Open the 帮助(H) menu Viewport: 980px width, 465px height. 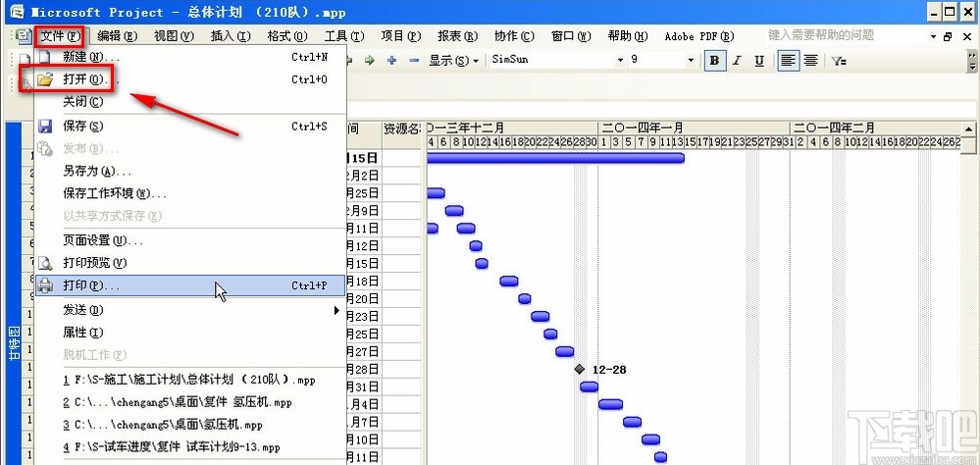[628, 36]
